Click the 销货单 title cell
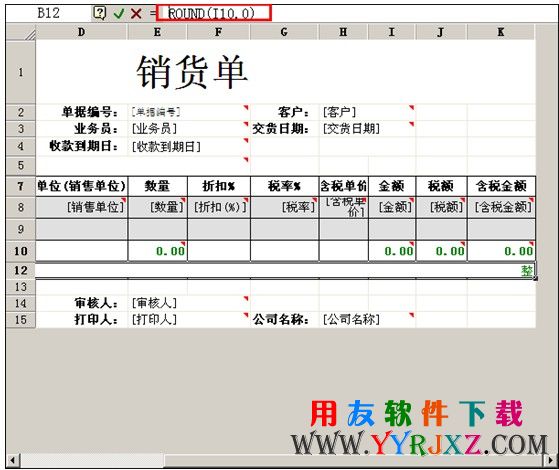 click(x=192, y=72)
